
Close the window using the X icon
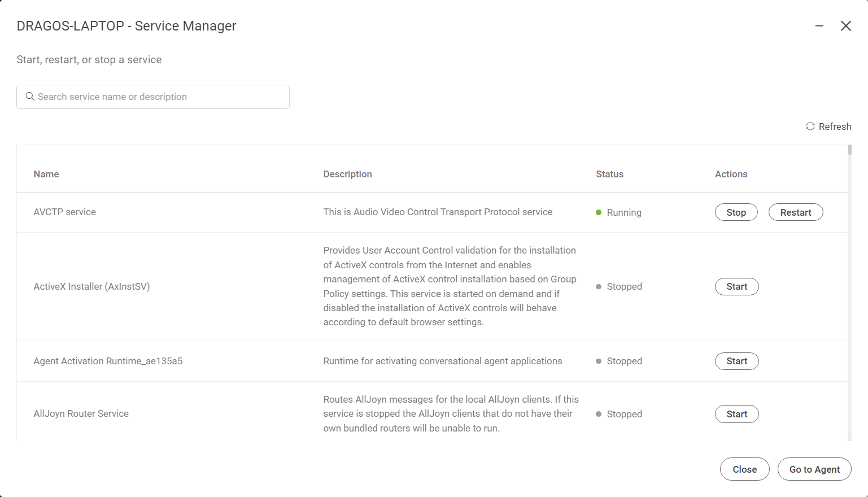(x=846, y=26)
